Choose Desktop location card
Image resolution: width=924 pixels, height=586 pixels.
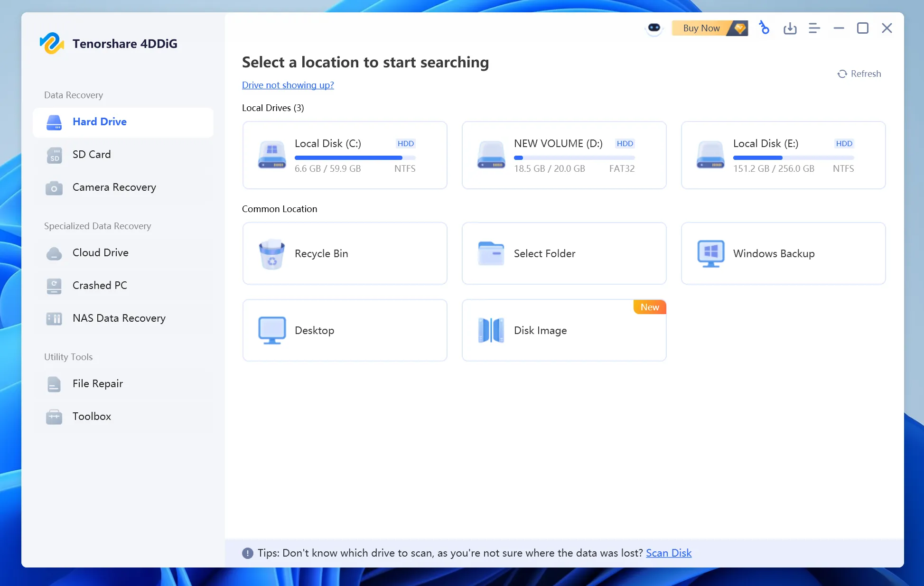click(x=345, y=330)
